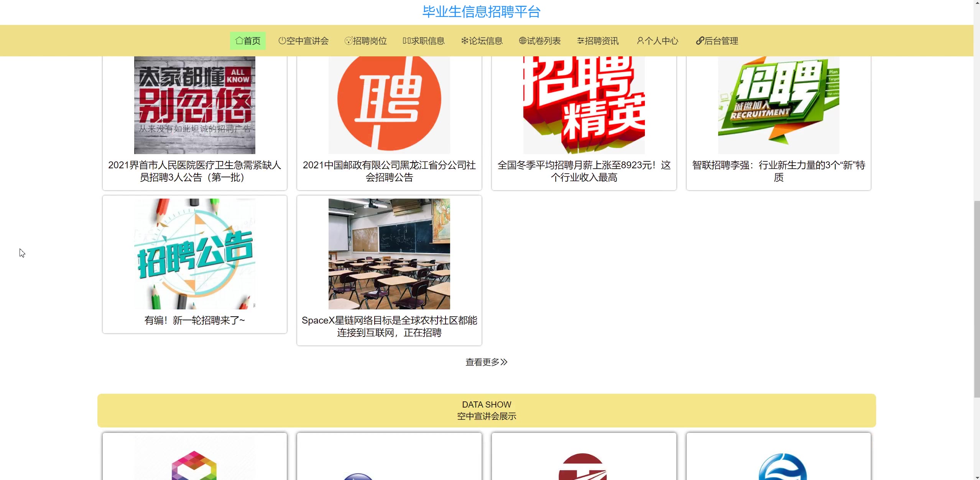Click the face icon beside 招聘岗位
980x480 pixels.
tap(348, 41)
